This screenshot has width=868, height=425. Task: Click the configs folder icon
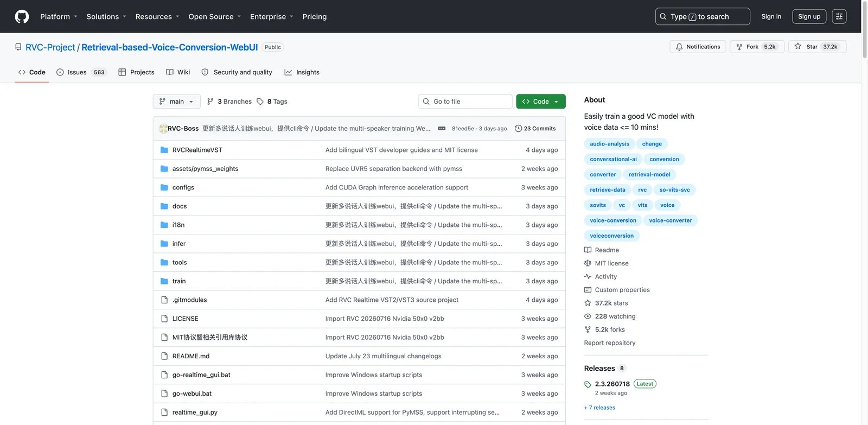click(164, 187)
